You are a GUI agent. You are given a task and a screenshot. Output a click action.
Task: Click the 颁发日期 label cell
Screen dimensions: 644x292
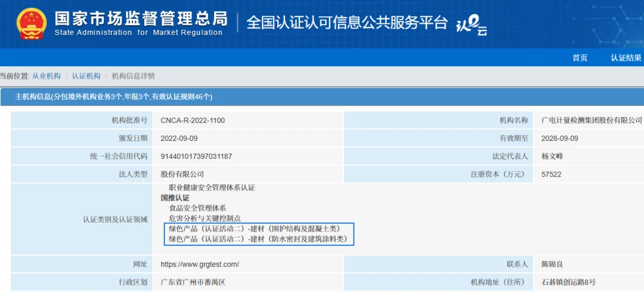coord(81,139)
